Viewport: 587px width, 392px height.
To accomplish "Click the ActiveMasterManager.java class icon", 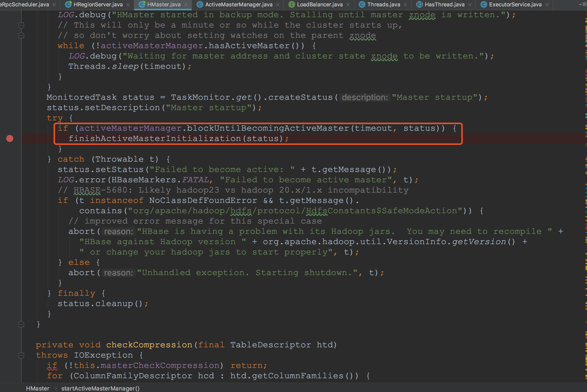I will point(200,4).
